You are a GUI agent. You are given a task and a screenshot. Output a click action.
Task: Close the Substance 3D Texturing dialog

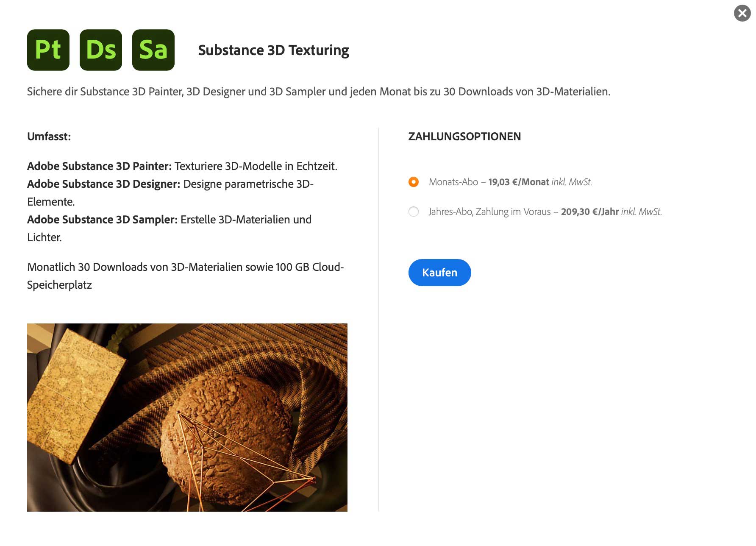click(742, 13)
